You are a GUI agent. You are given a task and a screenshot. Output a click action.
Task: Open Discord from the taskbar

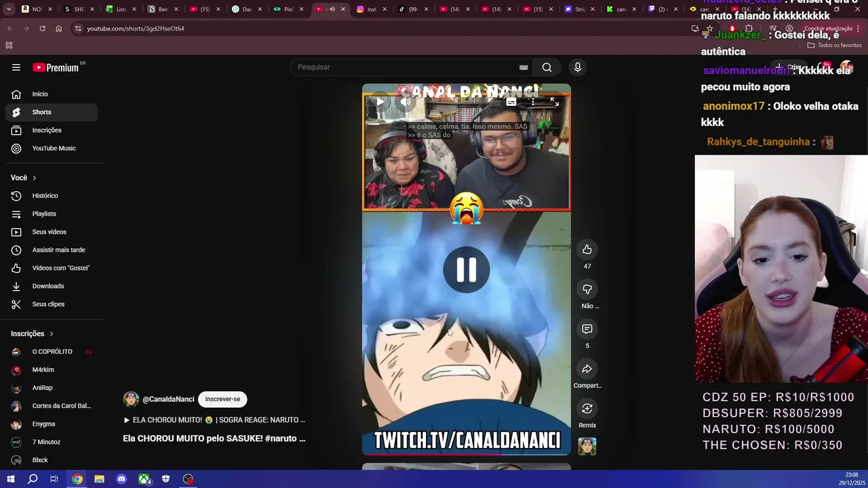coord(121,479)
